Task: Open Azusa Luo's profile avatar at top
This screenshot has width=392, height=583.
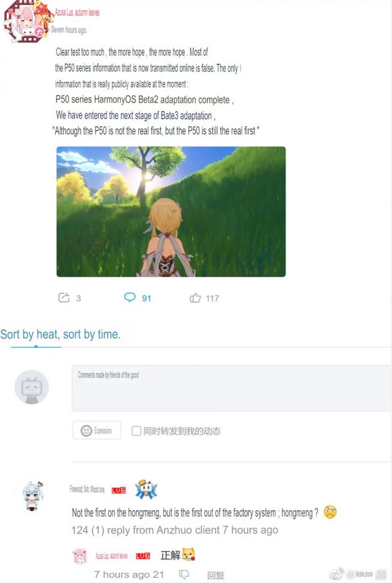Action: click(26, 22)
